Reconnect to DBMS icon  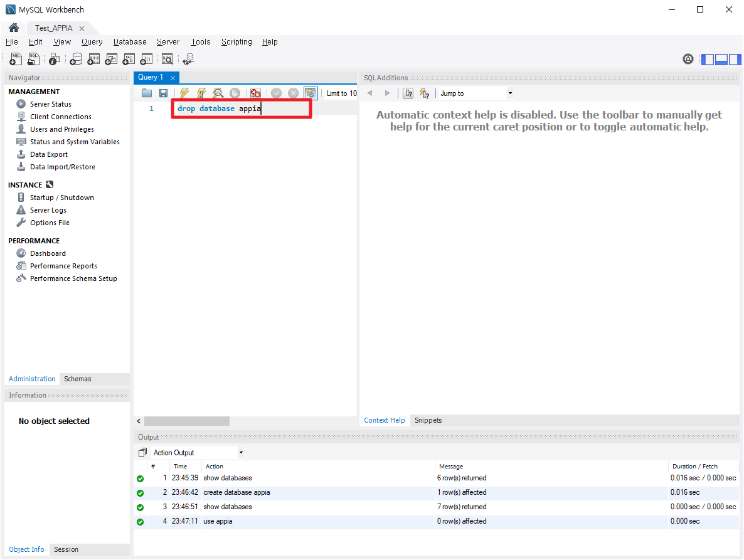click(x=188, y=59)
